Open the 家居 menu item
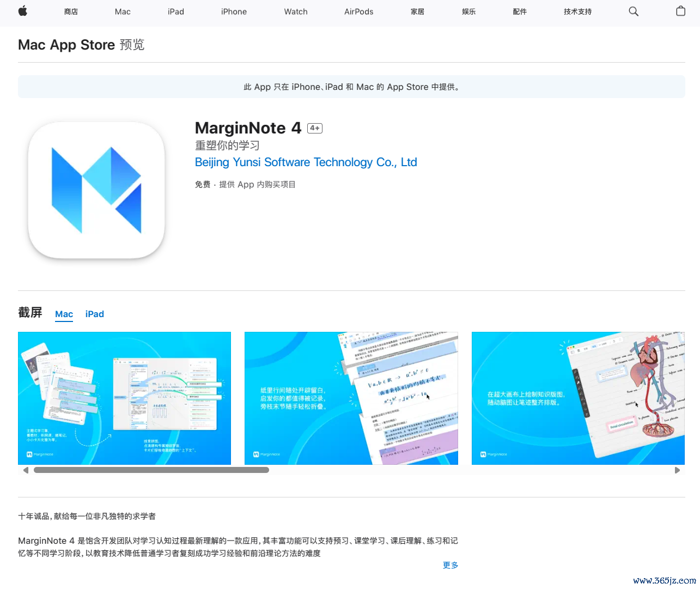 [417, 11]
